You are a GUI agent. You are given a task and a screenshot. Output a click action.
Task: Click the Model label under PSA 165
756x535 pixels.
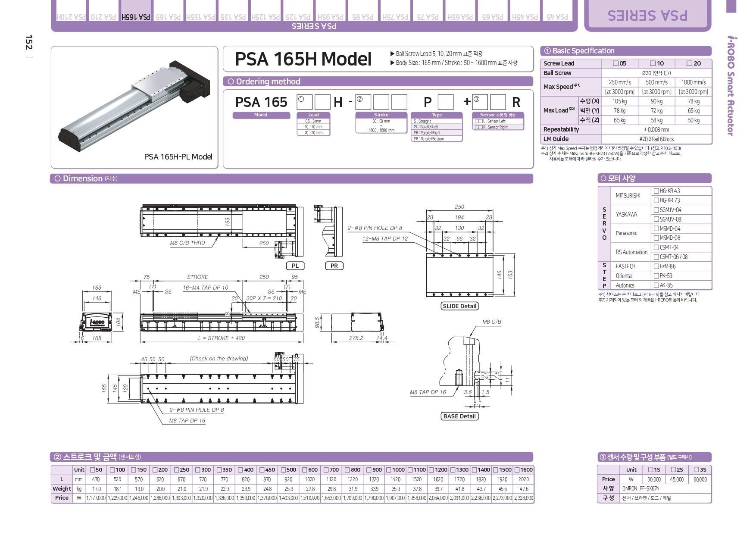click(261, 115)
